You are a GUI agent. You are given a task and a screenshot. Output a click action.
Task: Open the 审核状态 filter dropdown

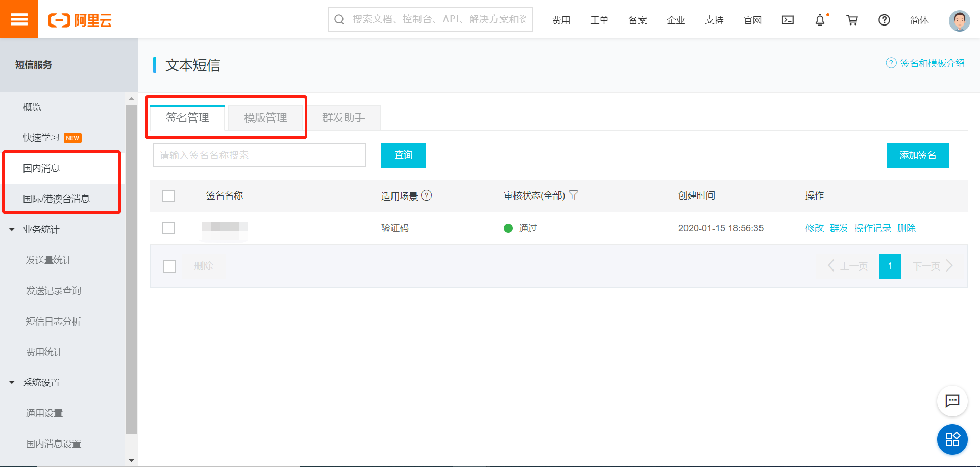click(x=574, y=195)
